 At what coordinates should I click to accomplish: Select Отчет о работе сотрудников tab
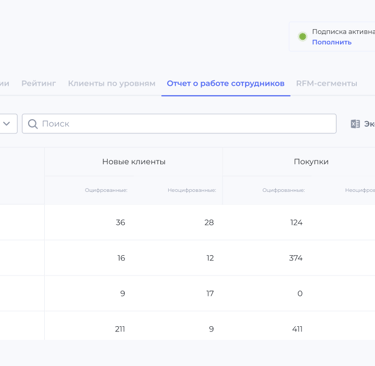(x=226, y=83)
